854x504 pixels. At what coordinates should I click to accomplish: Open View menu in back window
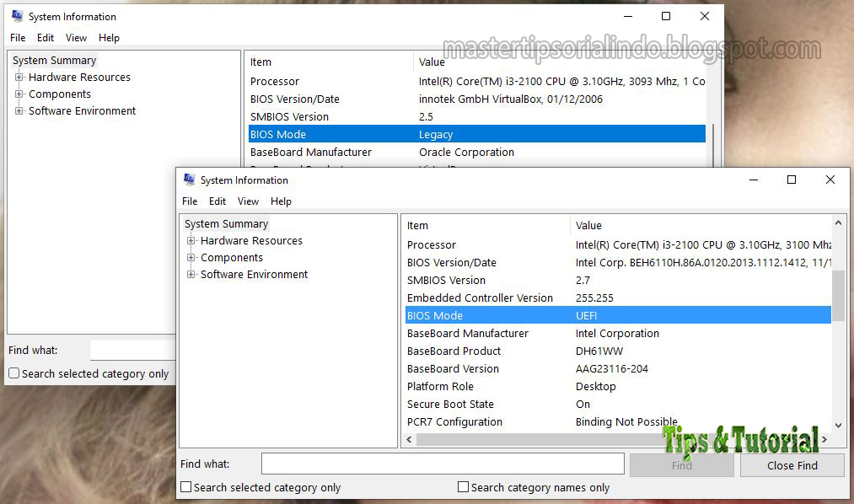pyautogui.click(x=76, y=38)
